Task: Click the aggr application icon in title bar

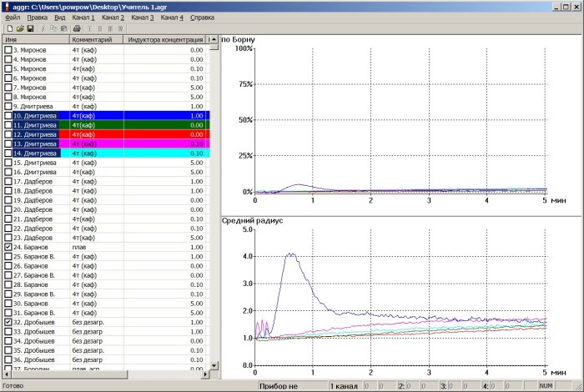Action: pos(7,6)
